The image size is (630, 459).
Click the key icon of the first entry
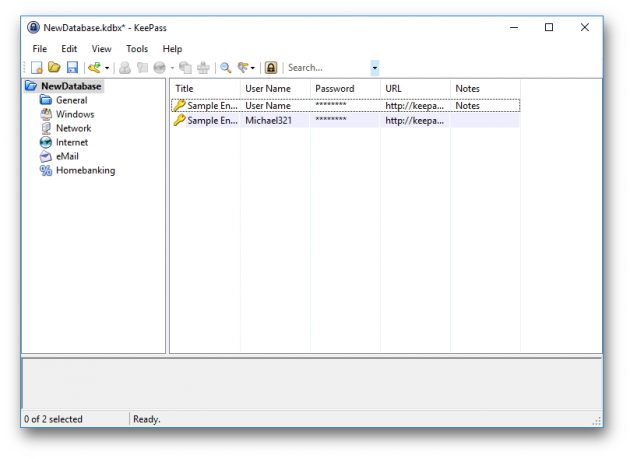179,105
